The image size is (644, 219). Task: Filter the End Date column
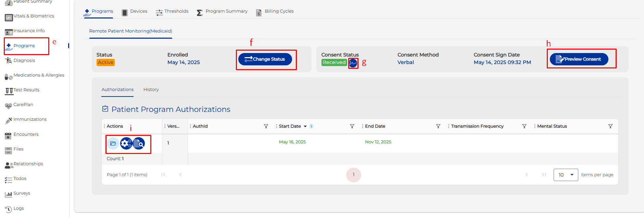(438, 126)
